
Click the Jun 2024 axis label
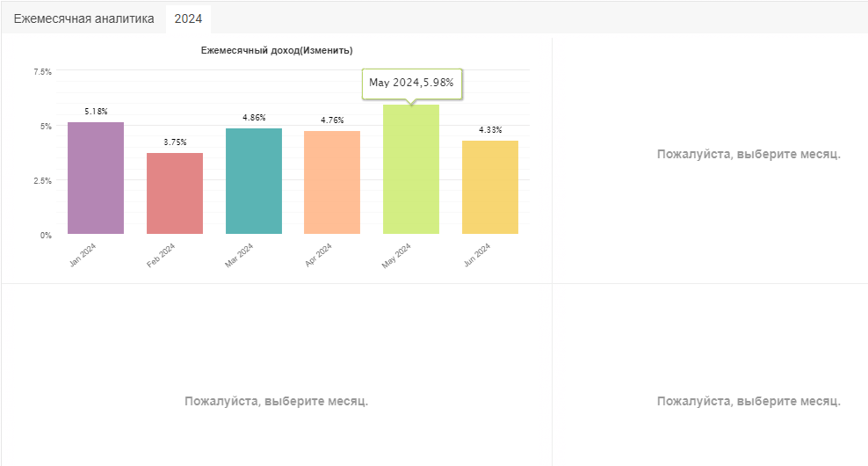click(477, 255)
